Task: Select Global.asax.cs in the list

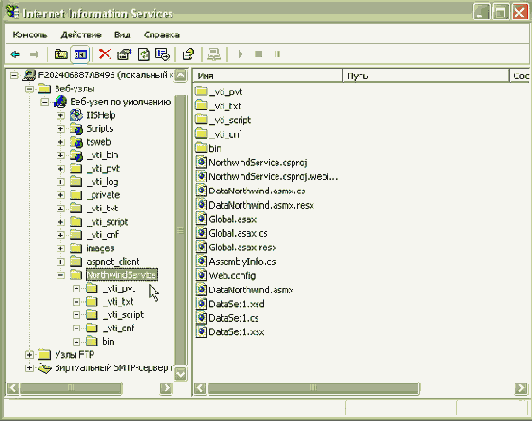Action: 238,233
